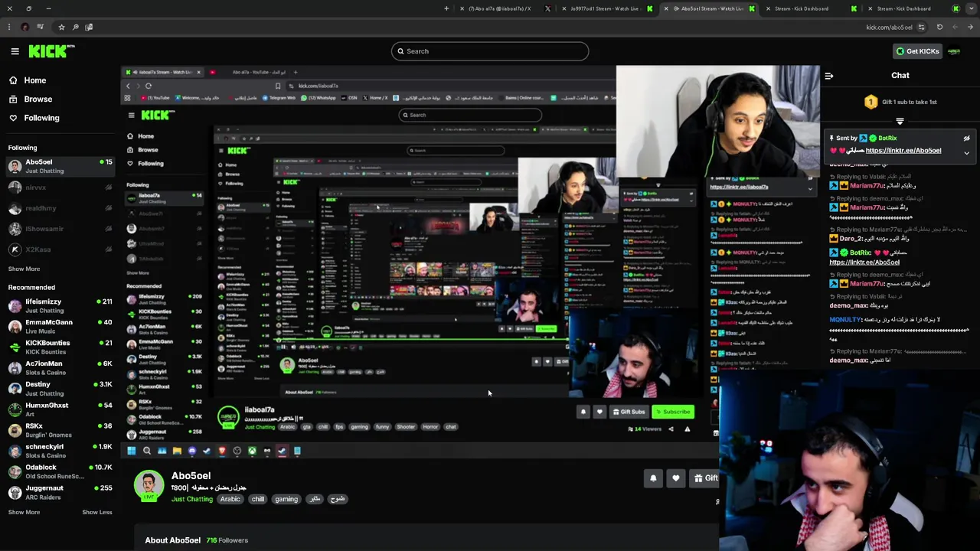The height and width of the screenshot is (551, 980).
Task: Click the Gift subs button
Action: tap(705, 478)
